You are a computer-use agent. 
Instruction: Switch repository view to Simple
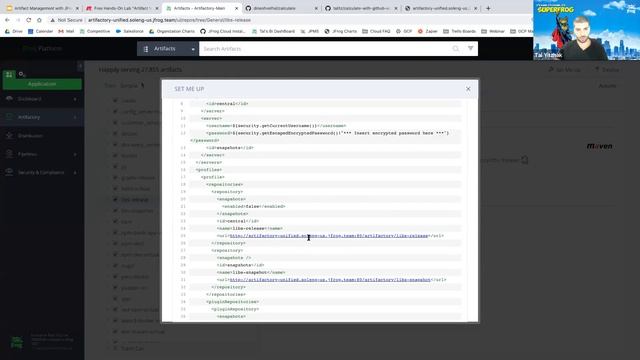pos(129,86)
